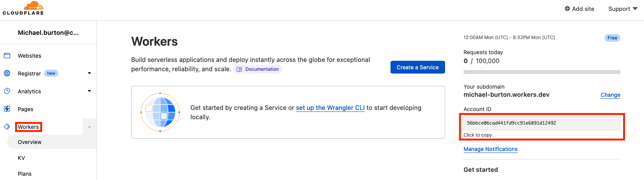644x180 pixels.
Task: Click the Pages lightning bolt icon
Action: [7, 109]
